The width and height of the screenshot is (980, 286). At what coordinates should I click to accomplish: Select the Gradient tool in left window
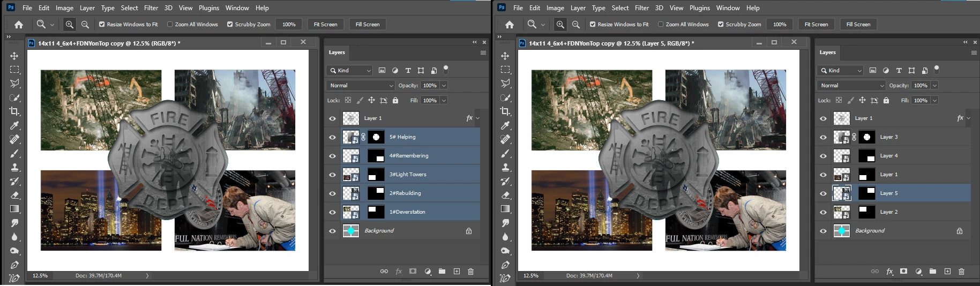click(x=14, y=209)
